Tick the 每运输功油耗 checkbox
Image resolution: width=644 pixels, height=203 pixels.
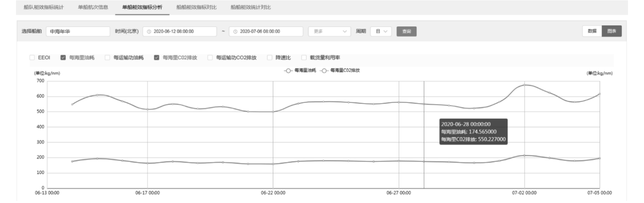pos(107,58)
